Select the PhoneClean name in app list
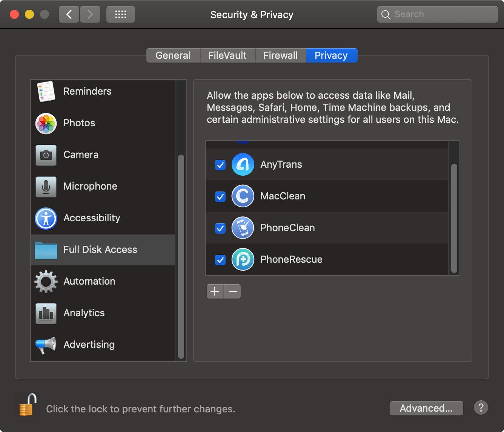This screenshot has height=432, width=504. point(288,228)
